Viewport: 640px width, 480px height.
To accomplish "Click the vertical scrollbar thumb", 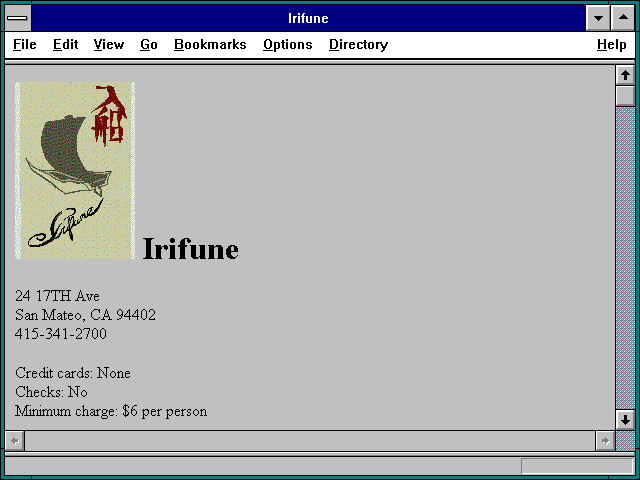I will (x=625, y=96).
